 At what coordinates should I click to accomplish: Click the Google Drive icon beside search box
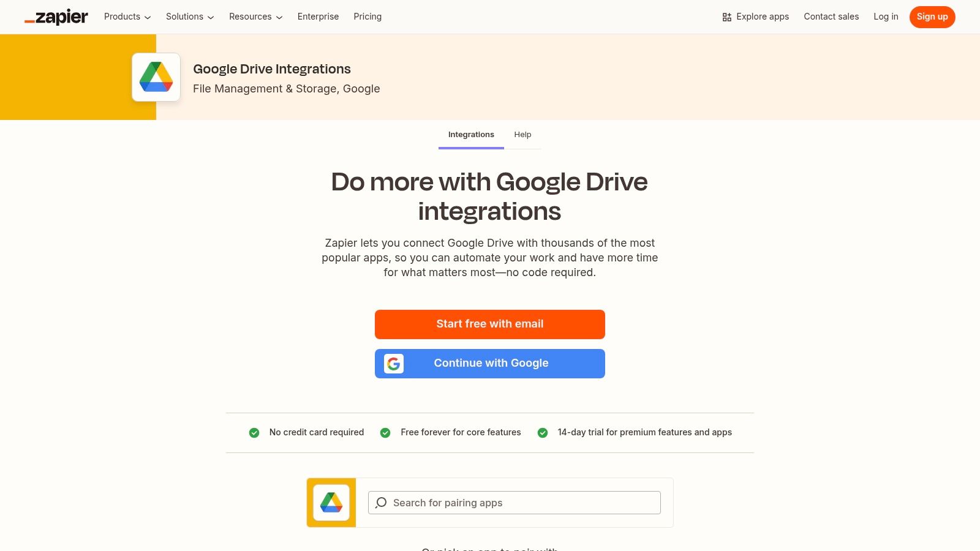(331, 503)
